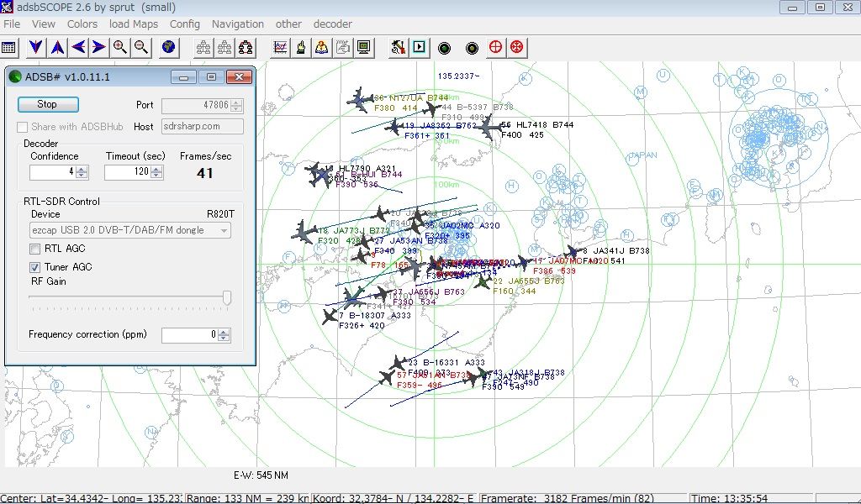Open the full-screen monitor view icon
The height and width of the screenshot is (504, 861).
pos(364,48)
